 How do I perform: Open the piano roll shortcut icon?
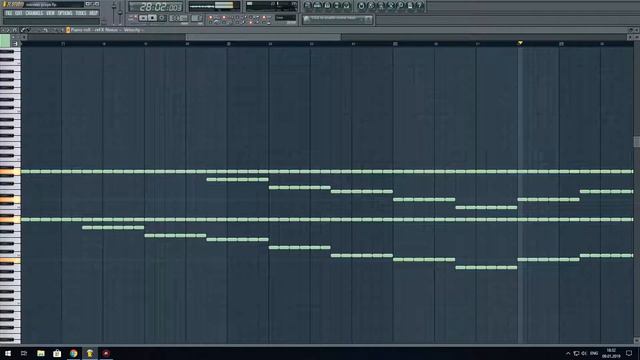327,5
